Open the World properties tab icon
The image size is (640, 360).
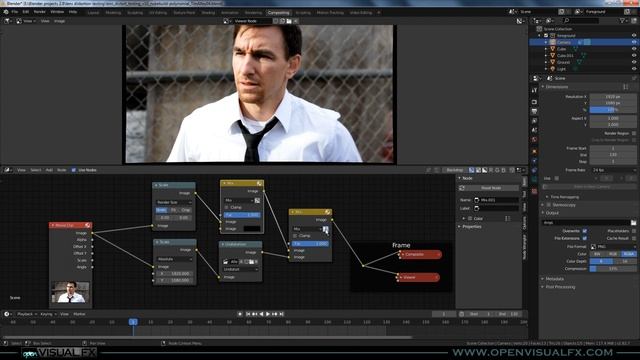(x=534, y=140)
